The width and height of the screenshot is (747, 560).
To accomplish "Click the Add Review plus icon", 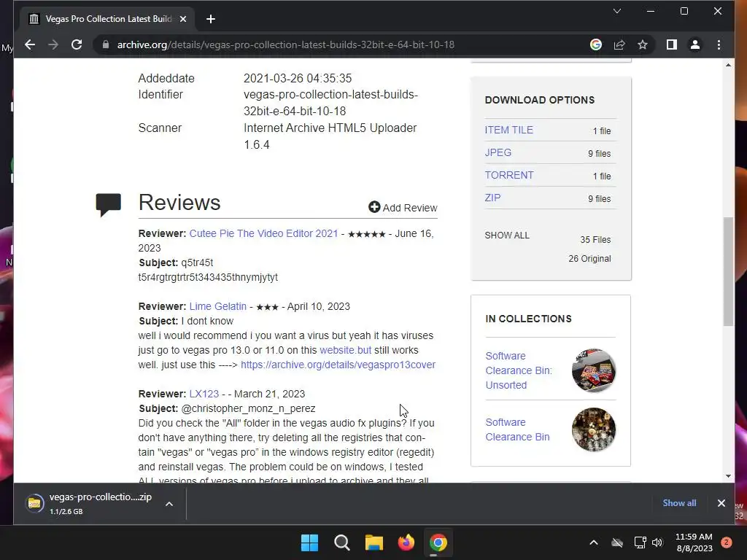I will pyautogui.click(x=374, y=206).
